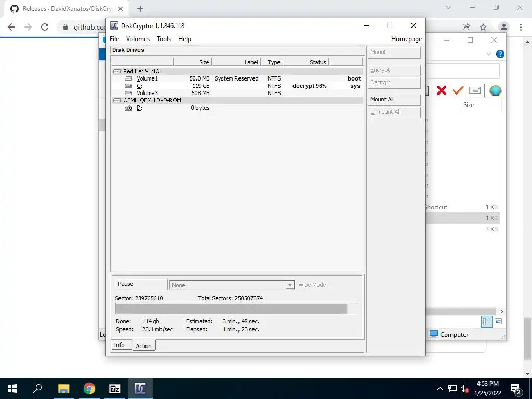Select the Volume1 System Reserved row
Image resolution: width=532 pixels, height=399 pixels.
click(237, 78)
